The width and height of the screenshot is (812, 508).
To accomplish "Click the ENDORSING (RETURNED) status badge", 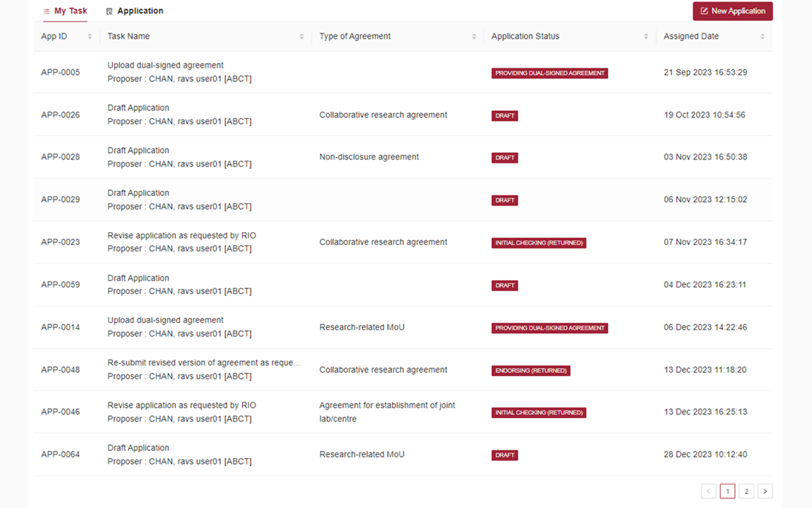I will pos(530,370).
